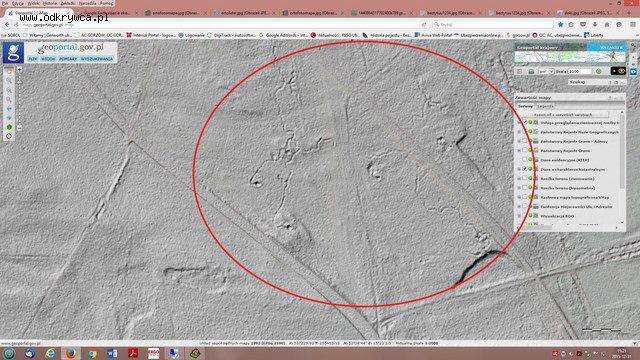
Task: Click the geoportal.gov.pl logo link
Action: coord(70,48)
